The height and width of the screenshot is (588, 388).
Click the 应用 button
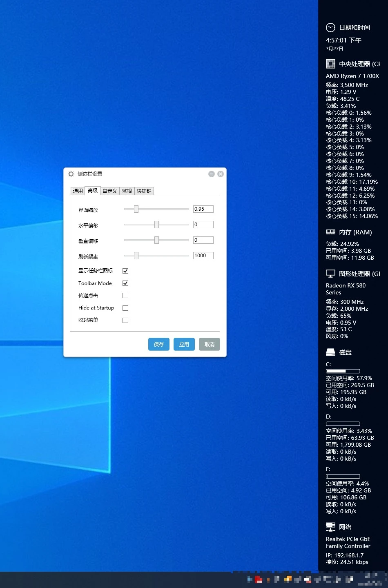point(184,344)
